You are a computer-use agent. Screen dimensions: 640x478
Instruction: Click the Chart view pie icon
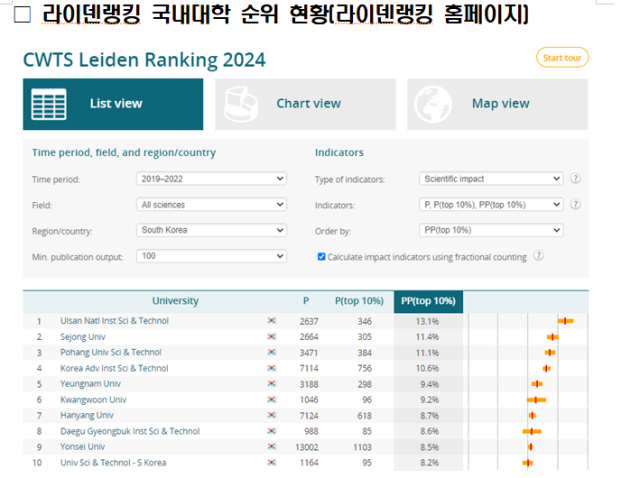(x=240, y=104)
